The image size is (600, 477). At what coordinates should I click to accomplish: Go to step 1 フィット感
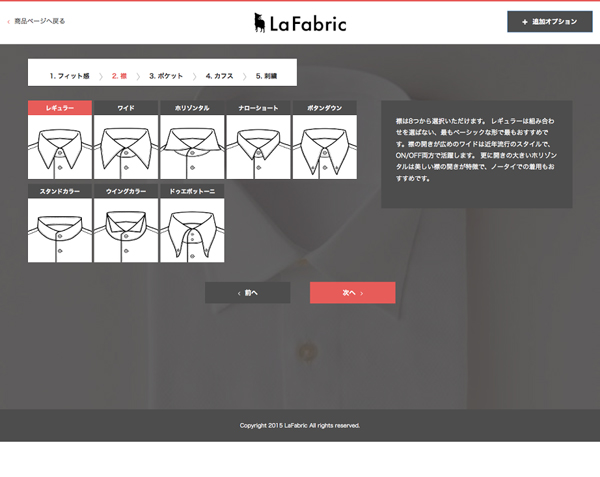tap(70, 76)
